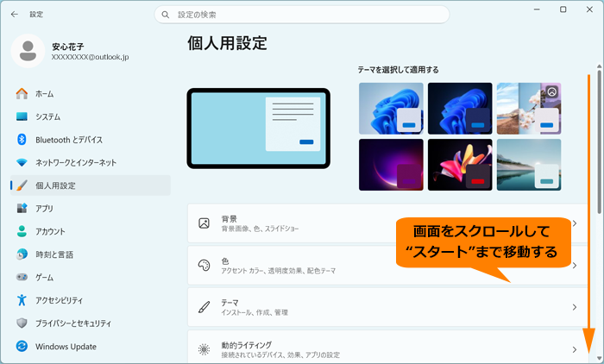Click the アカウント person icon
The height and width of the screenshot is (364, 604).
(22, 231)
